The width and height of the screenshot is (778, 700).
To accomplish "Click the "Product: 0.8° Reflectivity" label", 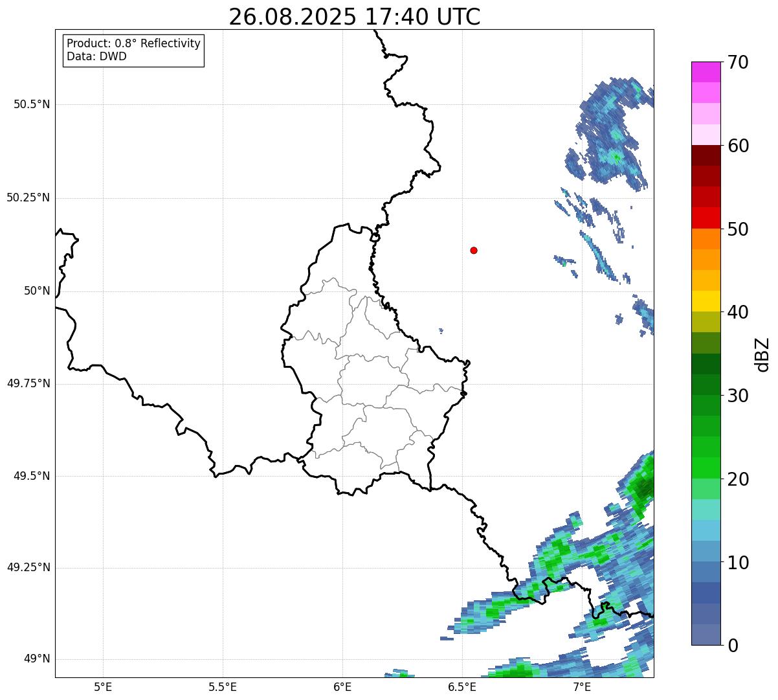I will pos(134,43).
